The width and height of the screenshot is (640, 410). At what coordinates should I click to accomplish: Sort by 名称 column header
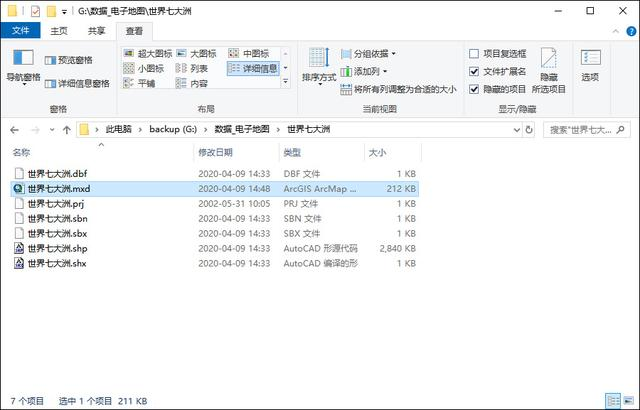(101, 153)
